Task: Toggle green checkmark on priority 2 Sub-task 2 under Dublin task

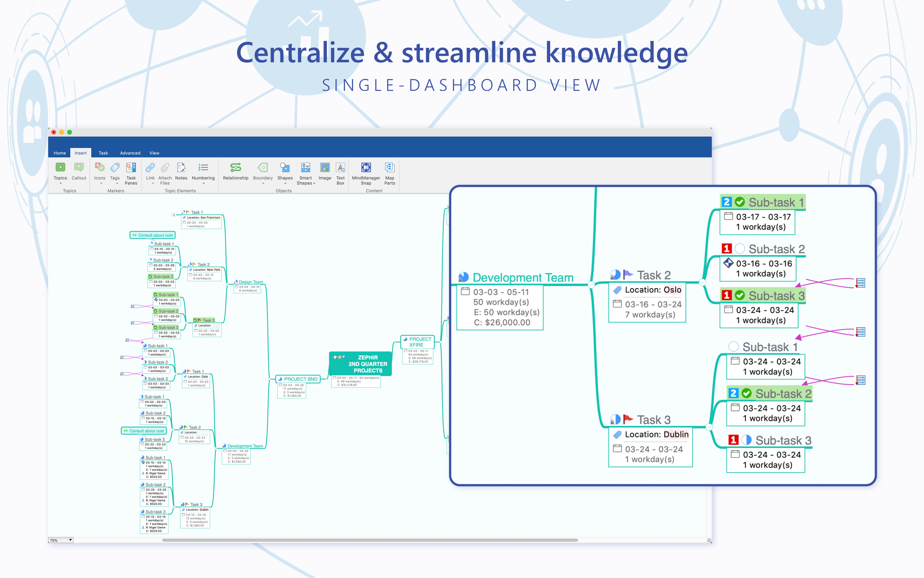Action: point(747,393)
